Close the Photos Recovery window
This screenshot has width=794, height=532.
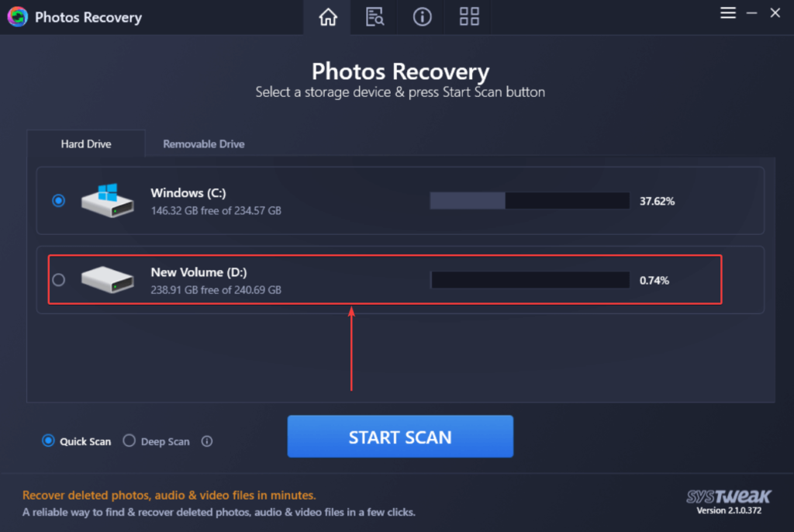[775, 12]
